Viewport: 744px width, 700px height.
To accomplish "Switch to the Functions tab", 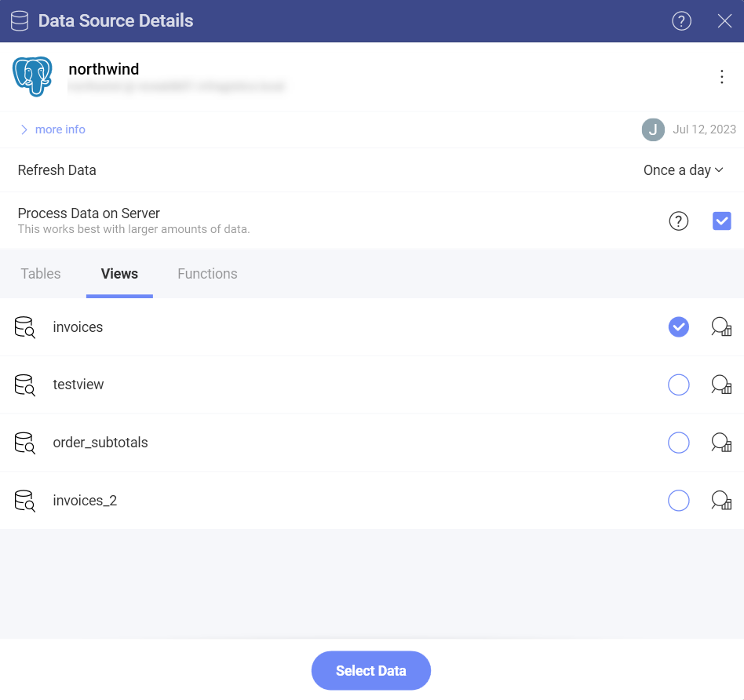I will [207, 274].
